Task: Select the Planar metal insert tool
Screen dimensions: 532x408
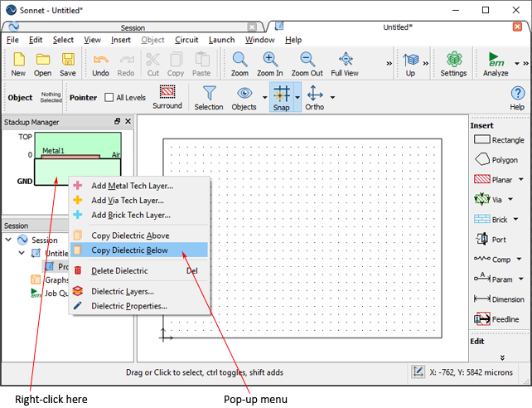Action: (x=493, y=180)
